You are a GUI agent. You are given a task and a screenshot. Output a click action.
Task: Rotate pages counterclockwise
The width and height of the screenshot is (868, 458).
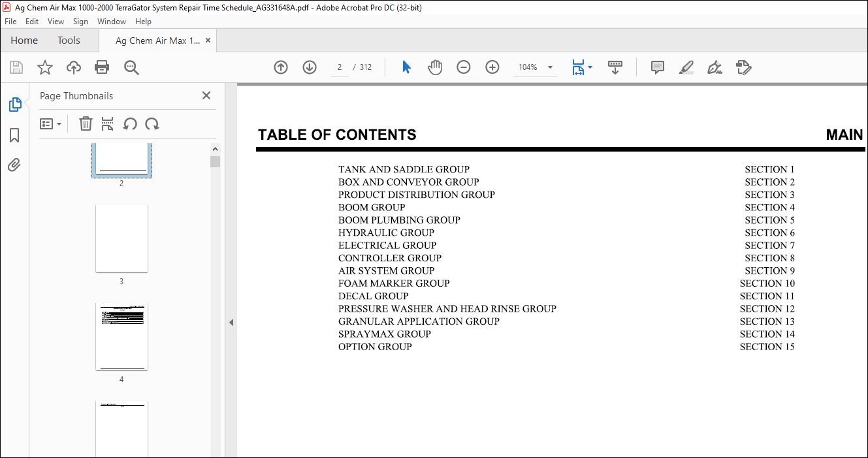coord(130,123)
